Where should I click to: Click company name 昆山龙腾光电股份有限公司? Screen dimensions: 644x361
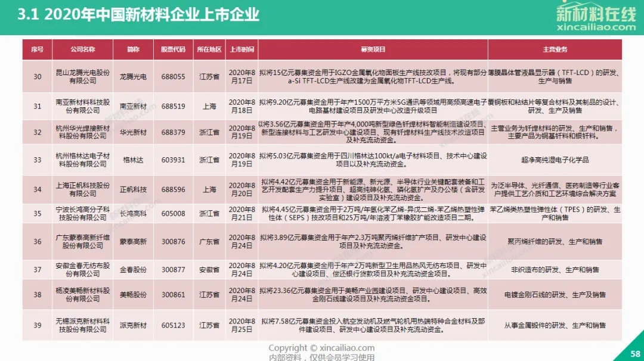82,77
